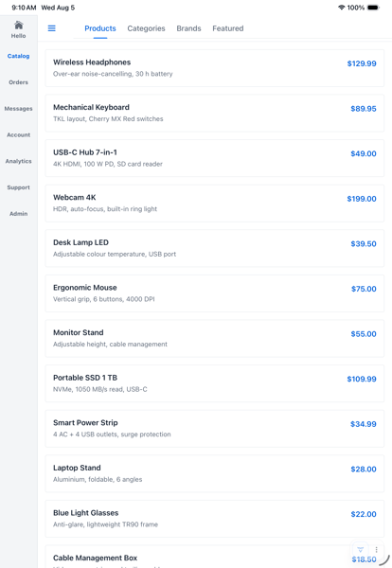Click the floating blue logo button

[360, 549]
